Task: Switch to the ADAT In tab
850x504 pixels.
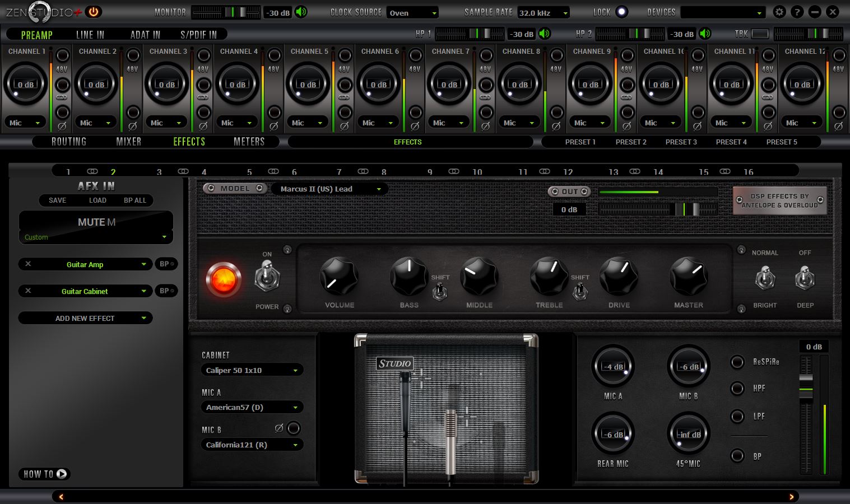Action: (x=145, y=35)
